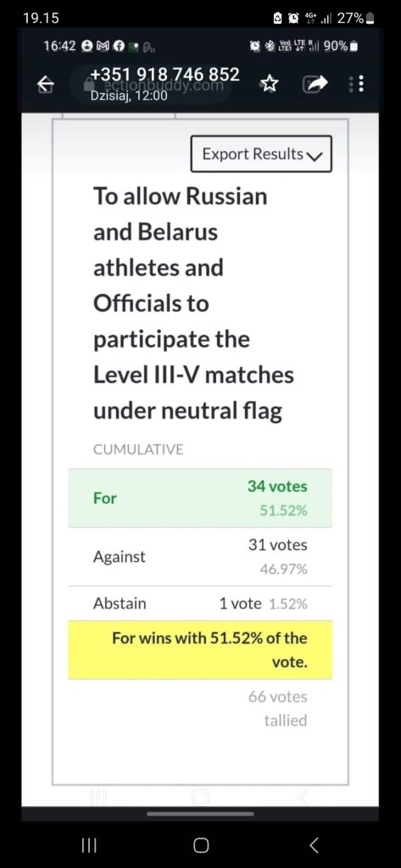Open the vertical dots more-options menu

click(x=357, y=84)
